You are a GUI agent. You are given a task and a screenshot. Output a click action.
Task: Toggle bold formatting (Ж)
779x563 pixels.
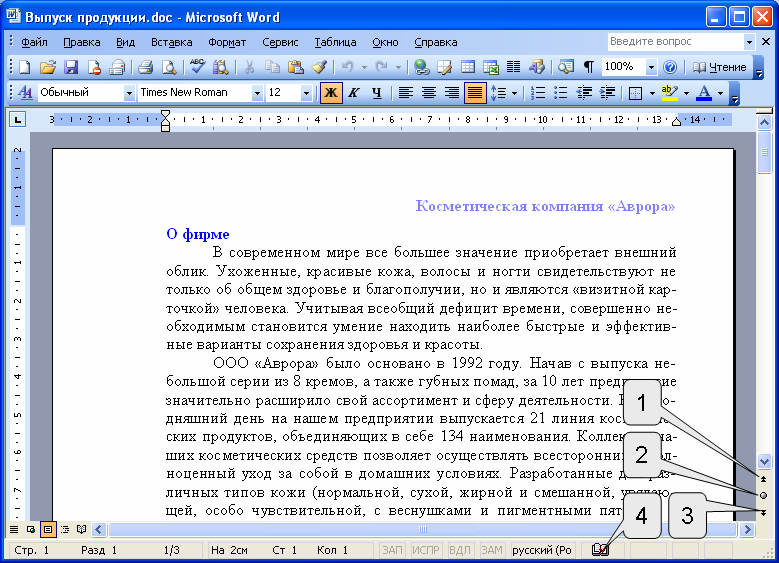click(331, 92)
